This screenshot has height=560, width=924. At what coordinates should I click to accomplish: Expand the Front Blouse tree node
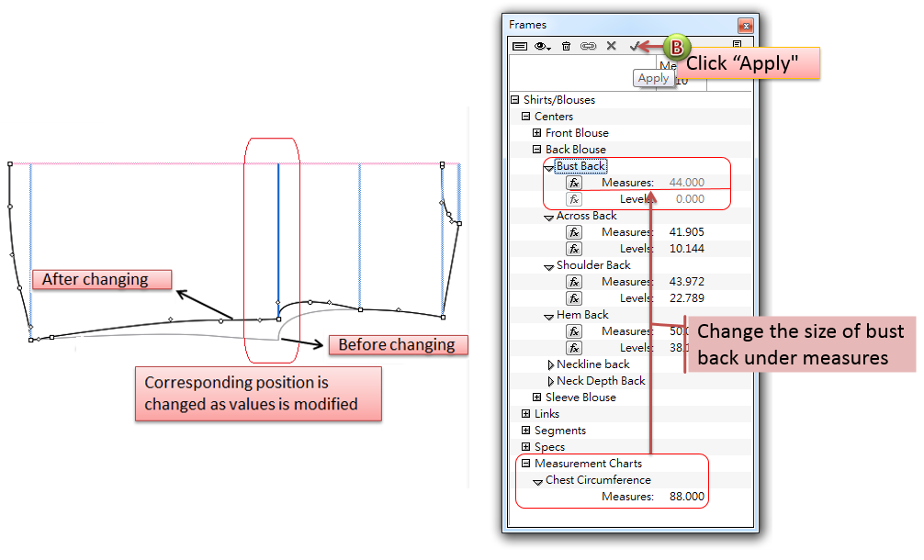coord(538,133)
